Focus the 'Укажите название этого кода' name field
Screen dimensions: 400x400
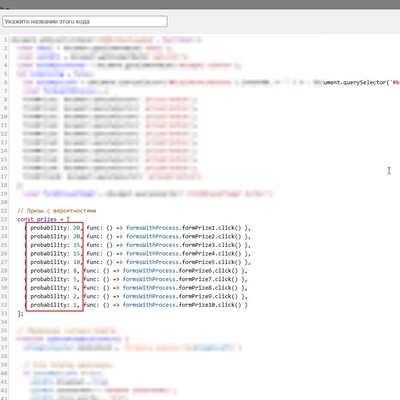(x=85, y=21)
